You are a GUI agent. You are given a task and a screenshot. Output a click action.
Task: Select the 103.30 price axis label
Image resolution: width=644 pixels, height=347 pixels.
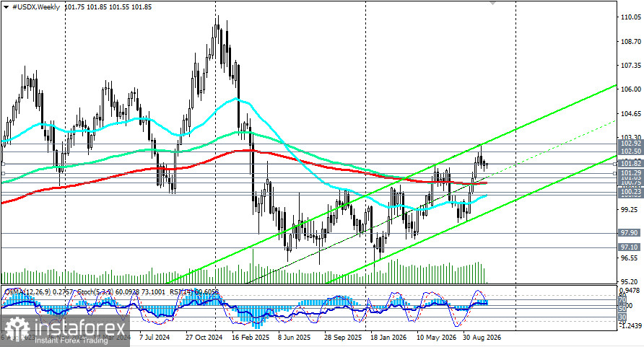point(631,137)
